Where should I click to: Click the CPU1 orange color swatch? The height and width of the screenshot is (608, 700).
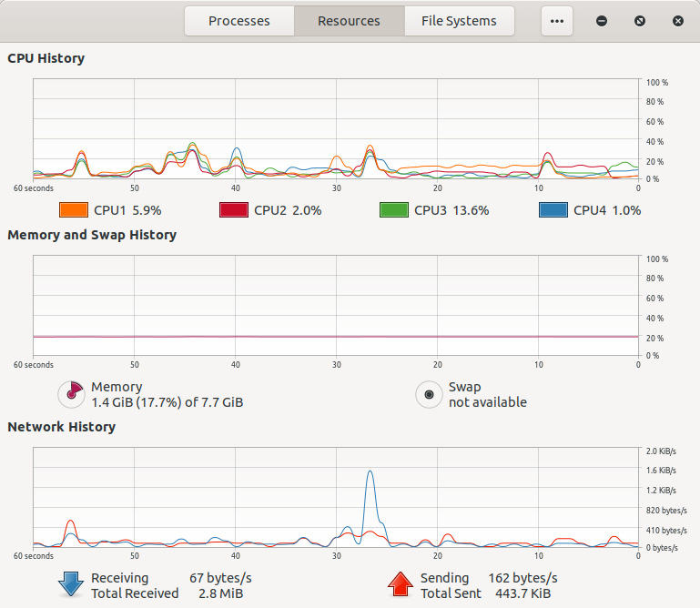point(73,210)
